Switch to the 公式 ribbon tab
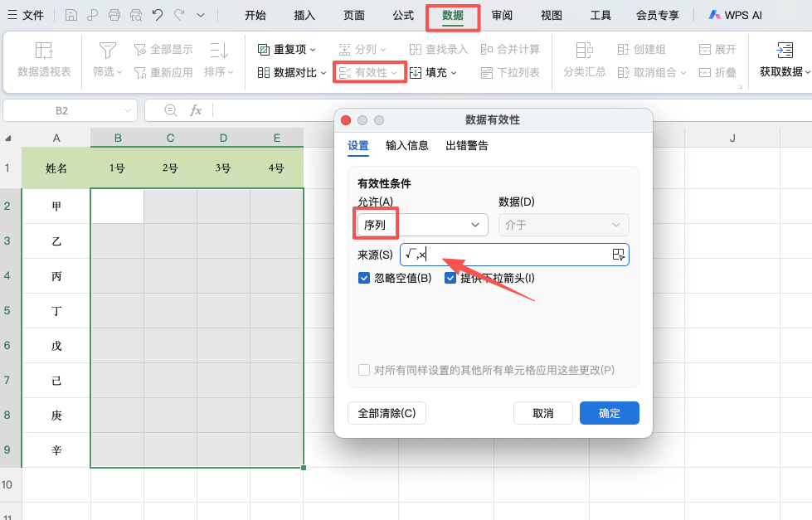Image resolution: width=812 pixels, height=520 pixels. [403, 16]
